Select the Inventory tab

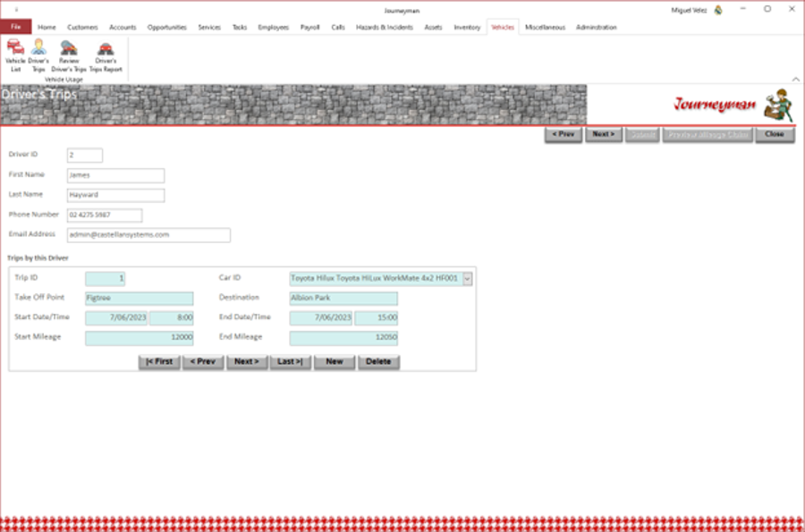[x=467, y=27]
